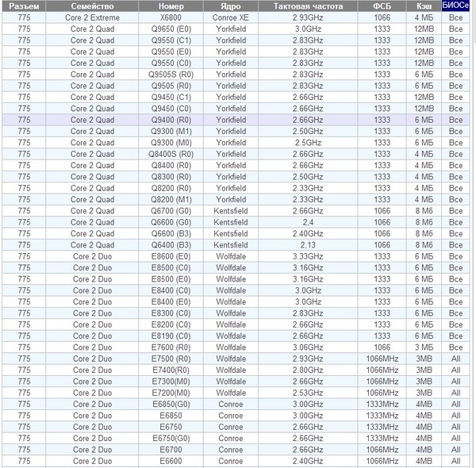Click the ФСБ column header
The height and width of the screenshot is (468, 476).
pyautogui.click(x=382, y=6)
